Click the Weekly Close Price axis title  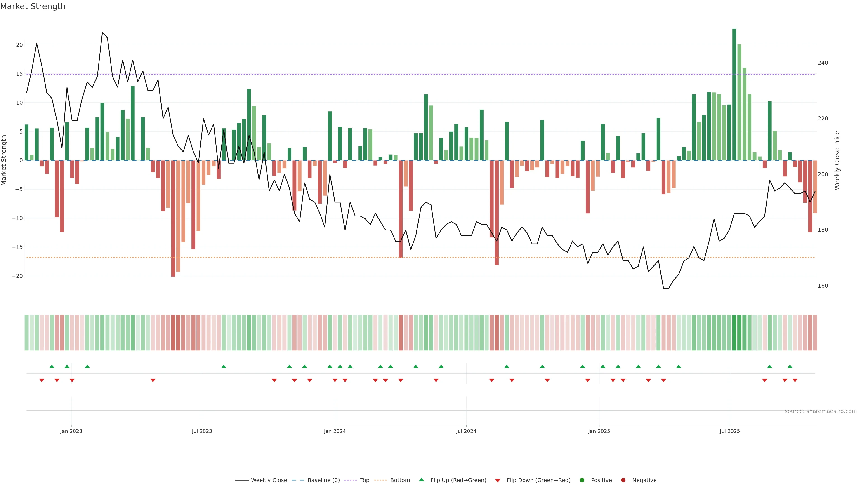[x=837, y=160]
